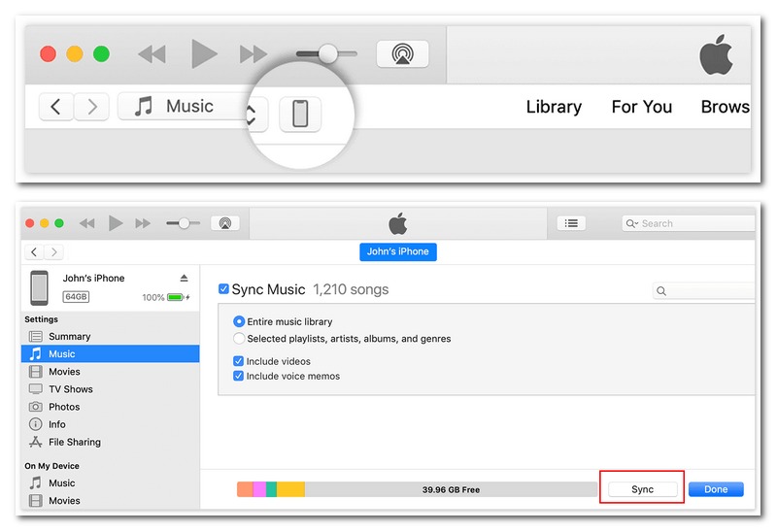Click the AirPlay button in upper window
The image size is (777, 532).
coord(402,53)
